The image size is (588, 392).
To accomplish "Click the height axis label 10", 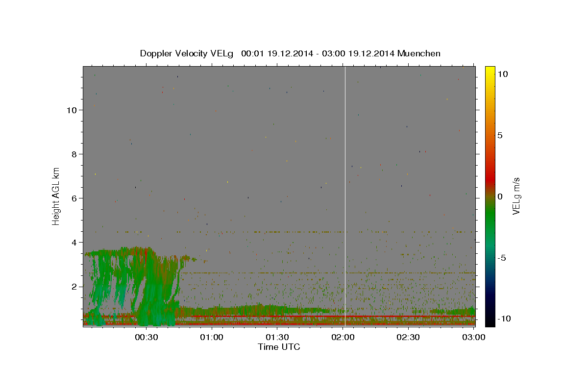I will [x=72, y=110].
